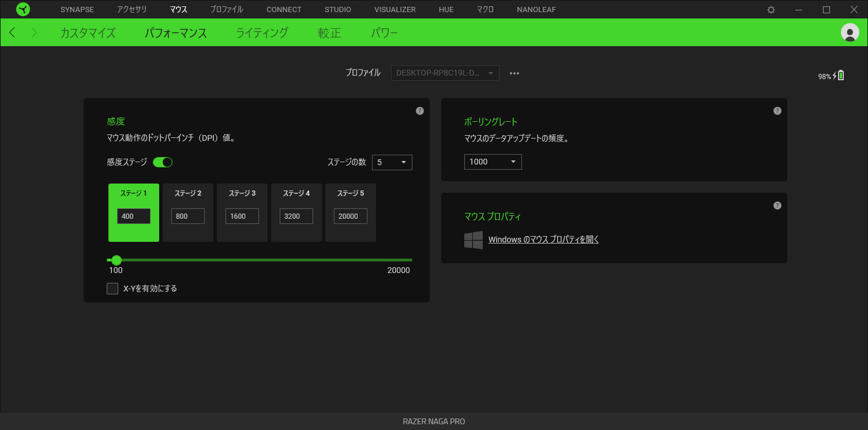Open the パワー subtab

coord(384,33)
